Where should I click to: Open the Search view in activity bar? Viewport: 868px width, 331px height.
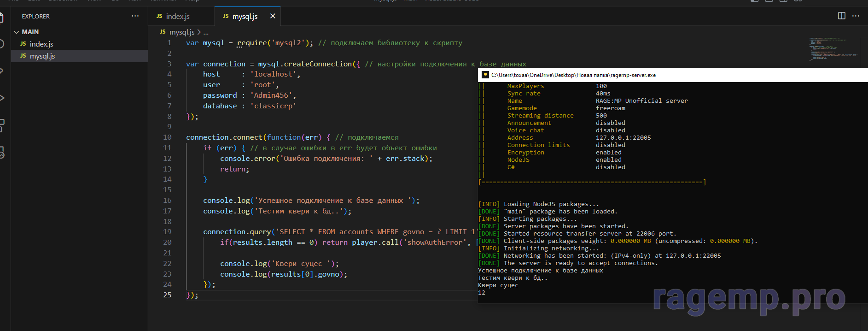click(x=1, y=44)
